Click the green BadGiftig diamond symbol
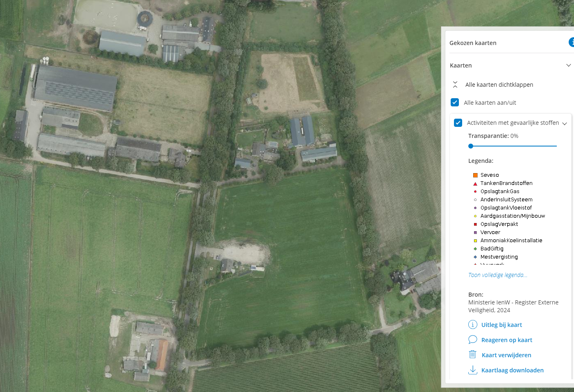This screenshot has width=574, height=392. pos(475,249)
